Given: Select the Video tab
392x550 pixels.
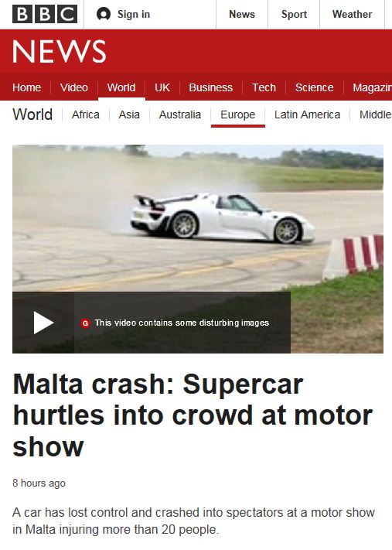Looking at the screenshot, I should [74, 87].
